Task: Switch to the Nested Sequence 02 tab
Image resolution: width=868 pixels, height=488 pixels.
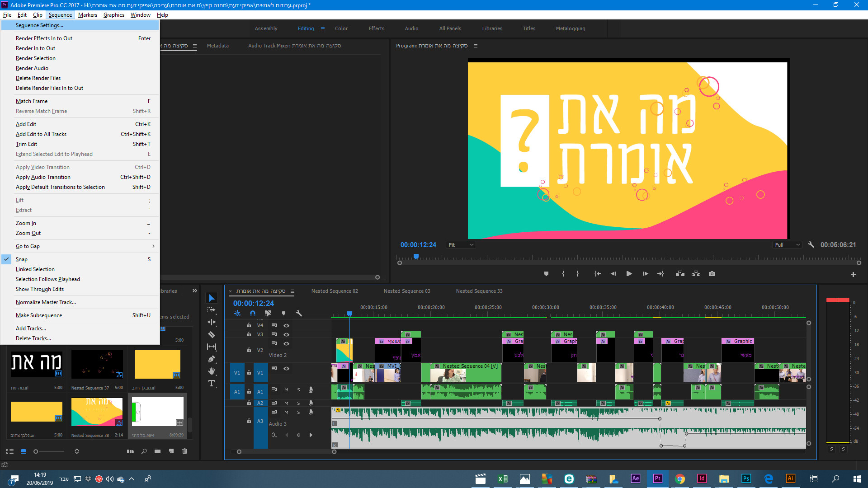Action: point(335,291)
